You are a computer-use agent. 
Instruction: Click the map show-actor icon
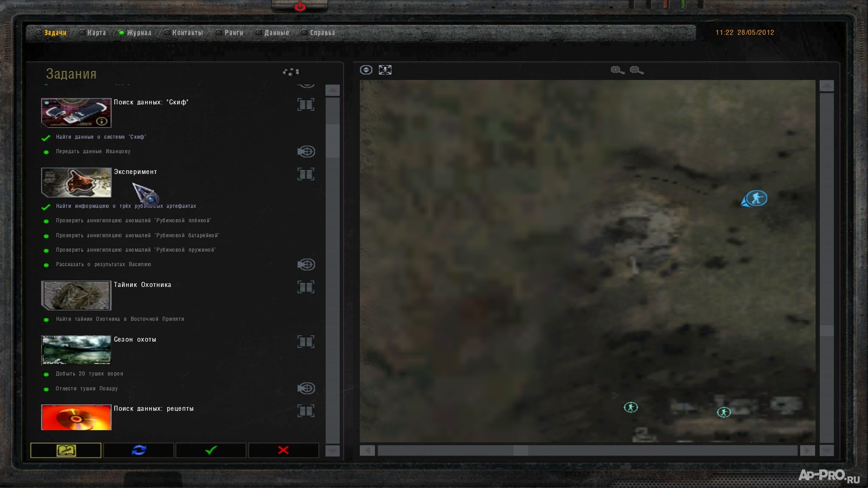385,70
